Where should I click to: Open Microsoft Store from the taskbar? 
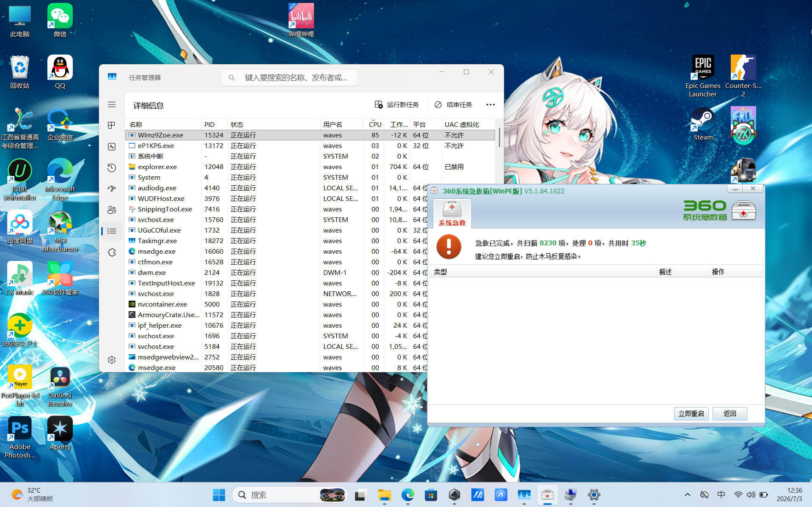click(431, 495)
